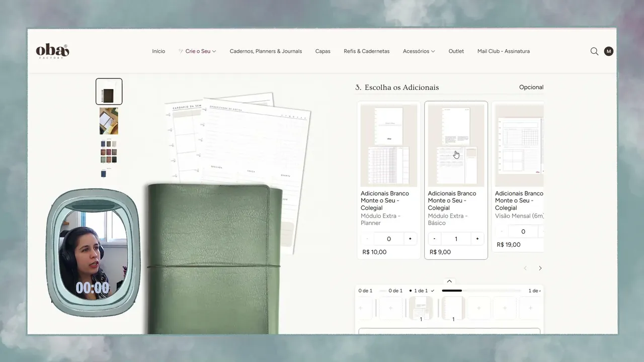Visit the Outlet section
The width and height of the screenshot is (644, 362).
[456, 51]
